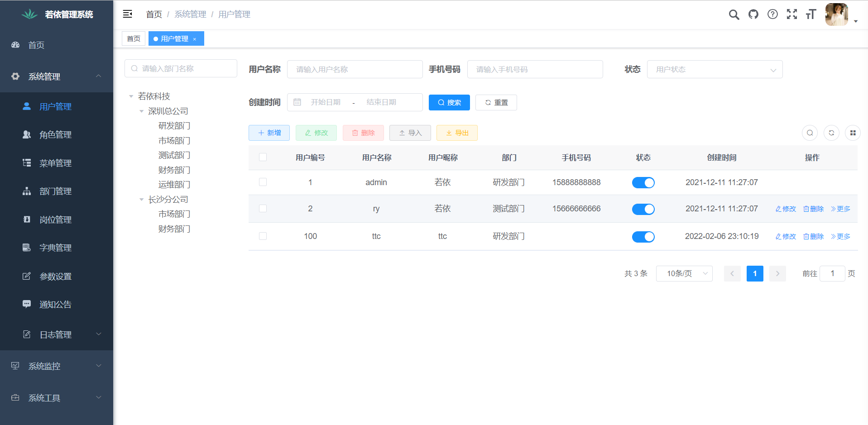Type in the 请输入用户名称 input field
Image resolution: width=868 pixels, height=425 pixels.
pyautogui.click(x=355, y=69)
